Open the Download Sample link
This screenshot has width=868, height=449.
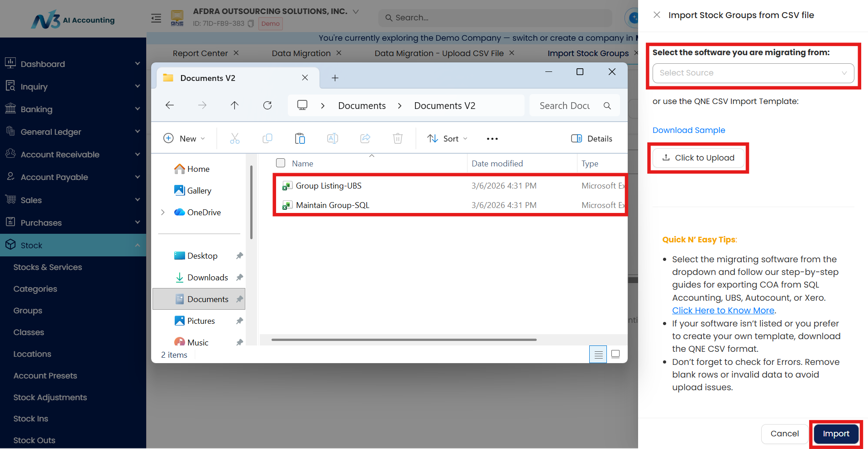(x=689, y=130)
